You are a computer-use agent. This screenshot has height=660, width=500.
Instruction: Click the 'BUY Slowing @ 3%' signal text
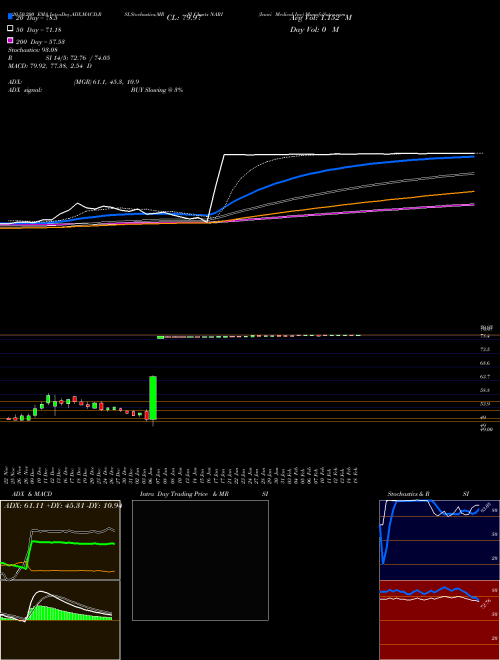tap(157, 90)
